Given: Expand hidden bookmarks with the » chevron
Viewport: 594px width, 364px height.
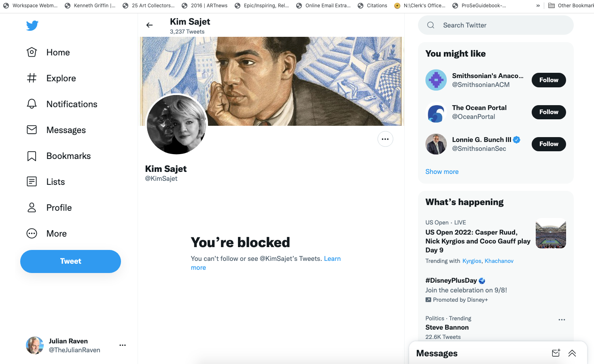Looking at the screenshot, I should tap(538, 6).
